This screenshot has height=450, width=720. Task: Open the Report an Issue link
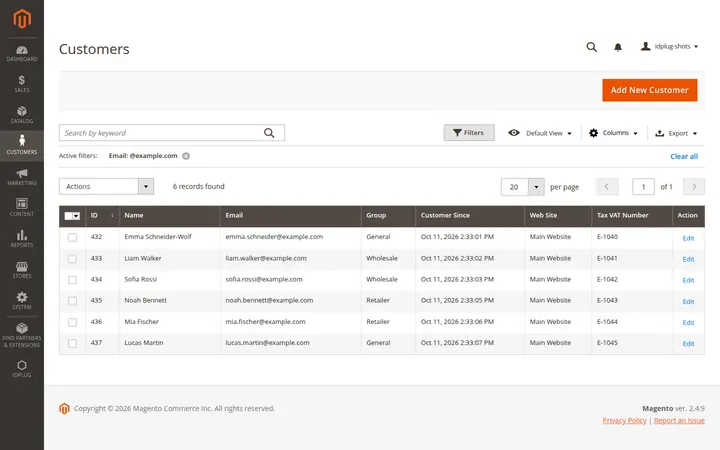679,421
